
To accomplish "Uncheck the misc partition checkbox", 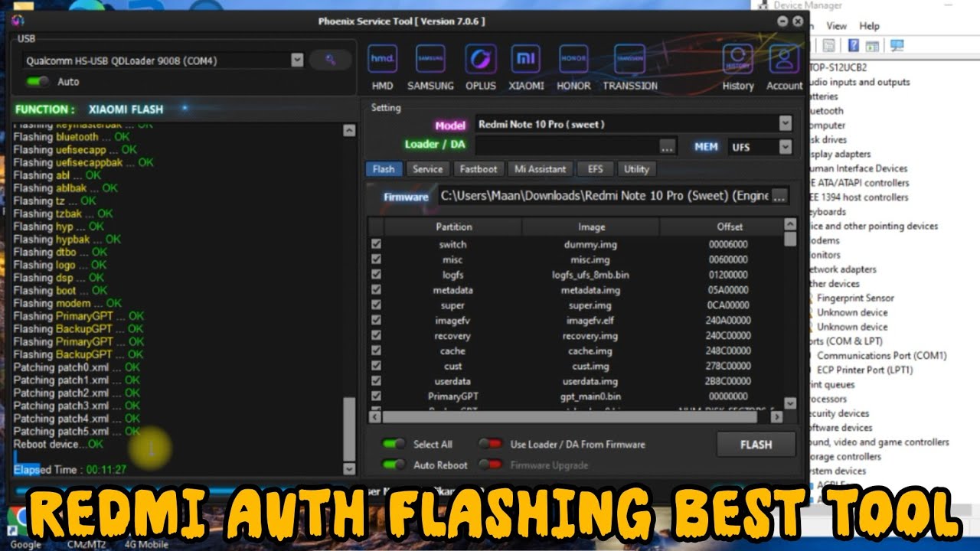I will [x=376, y=259].
